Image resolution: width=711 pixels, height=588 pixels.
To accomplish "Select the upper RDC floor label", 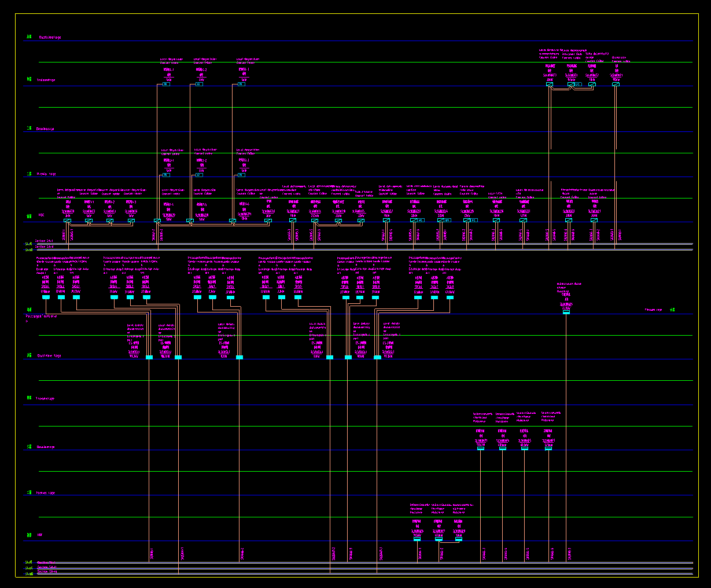I will point(41,215).
